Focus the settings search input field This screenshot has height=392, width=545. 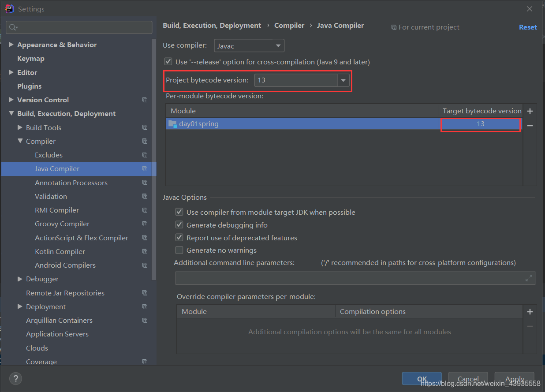coord(79,27)
